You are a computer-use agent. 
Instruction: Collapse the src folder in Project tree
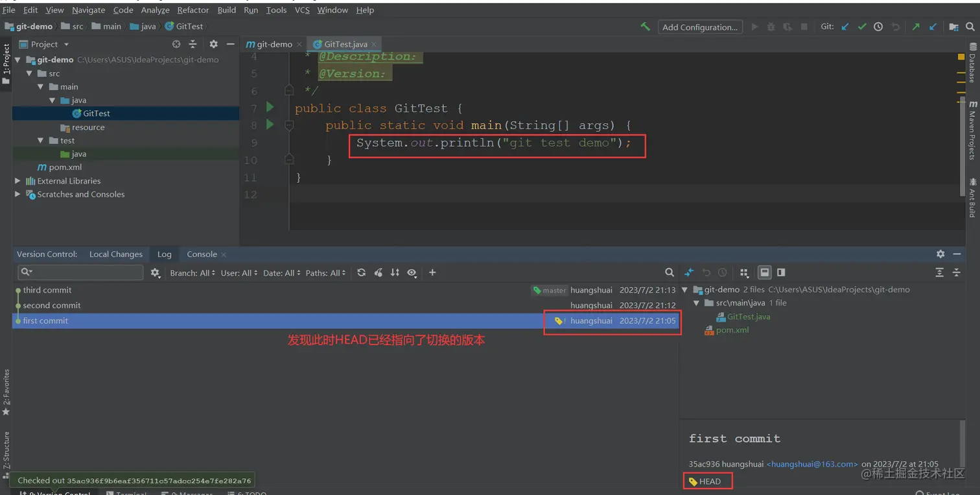30,73
